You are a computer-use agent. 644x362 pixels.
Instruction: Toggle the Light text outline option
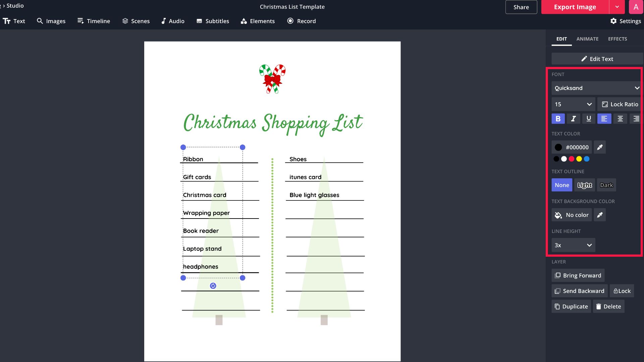point(585,185)
